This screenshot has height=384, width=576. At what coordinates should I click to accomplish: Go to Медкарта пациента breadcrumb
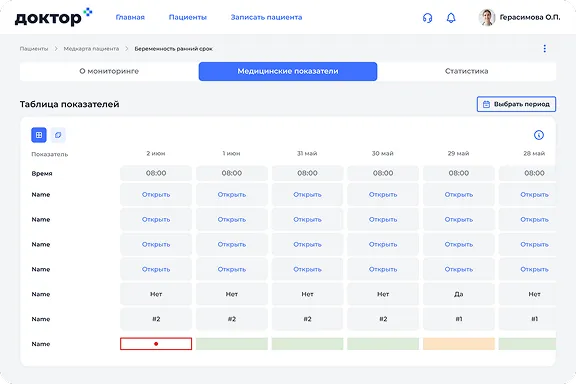pyautogui.click(x=91, y=49)
